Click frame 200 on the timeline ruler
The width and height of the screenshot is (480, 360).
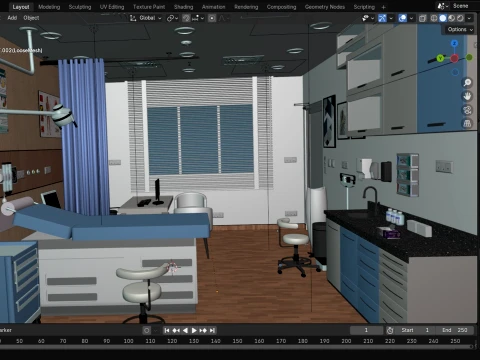pos(346,341)
